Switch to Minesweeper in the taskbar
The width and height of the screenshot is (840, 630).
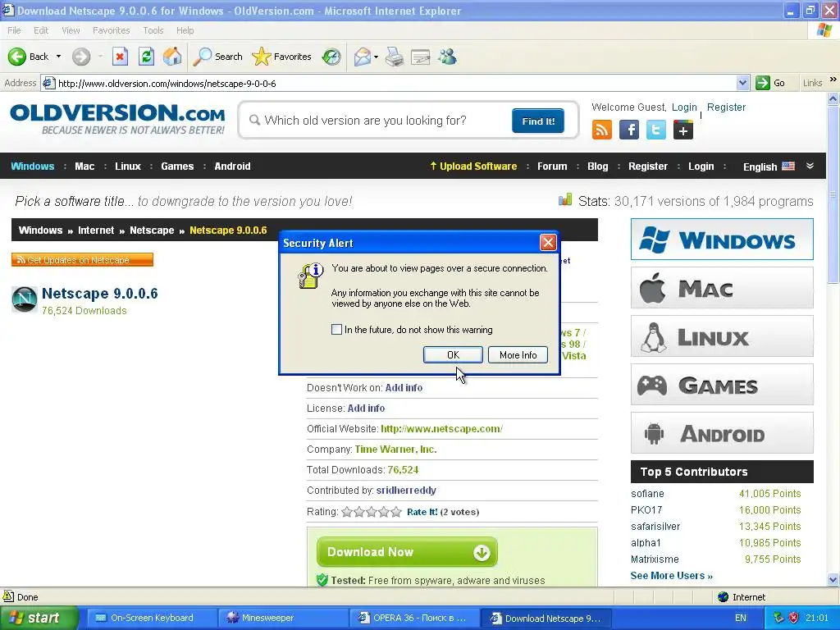[x=281, y=618]
